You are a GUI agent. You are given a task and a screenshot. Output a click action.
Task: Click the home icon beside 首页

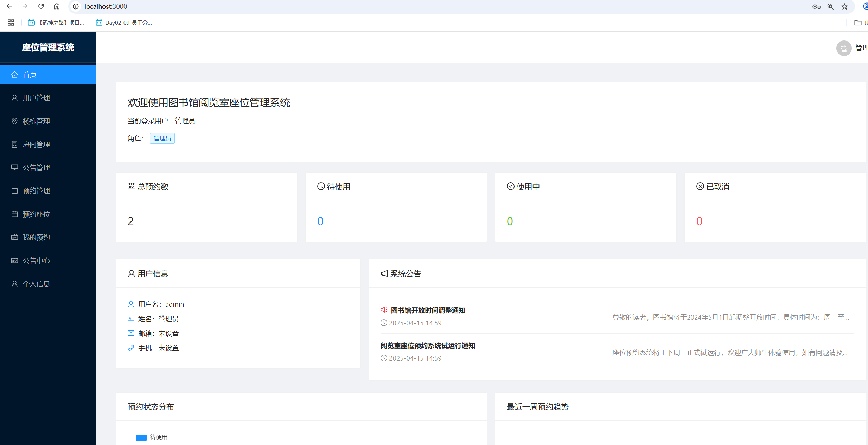14,75
